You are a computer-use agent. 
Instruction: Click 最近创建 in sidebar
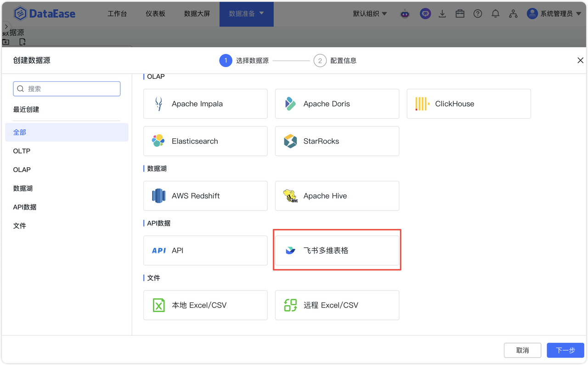[26, 109]
